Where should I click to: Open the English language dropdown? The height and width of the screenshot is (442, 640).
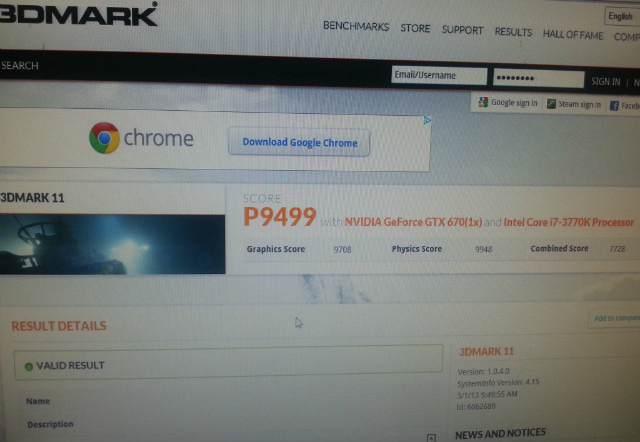pos(622,16)
